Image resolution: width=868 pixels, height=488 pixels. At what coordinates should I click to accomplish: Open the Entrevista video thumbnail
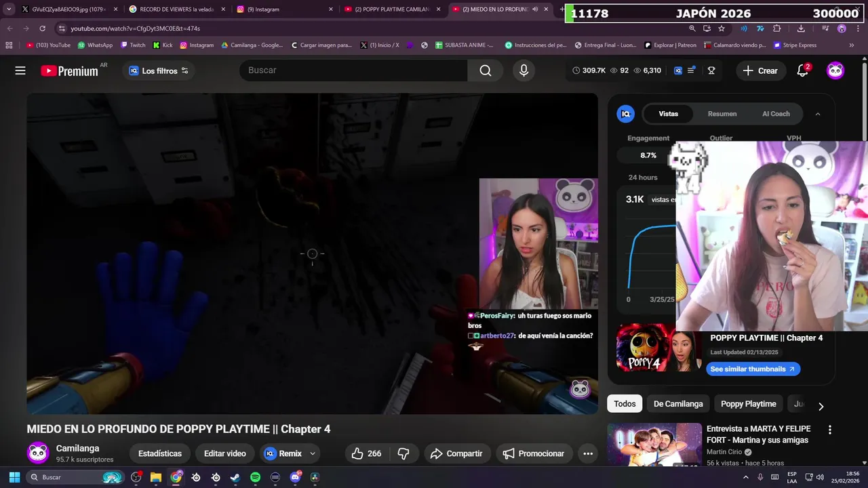[654, 445]
